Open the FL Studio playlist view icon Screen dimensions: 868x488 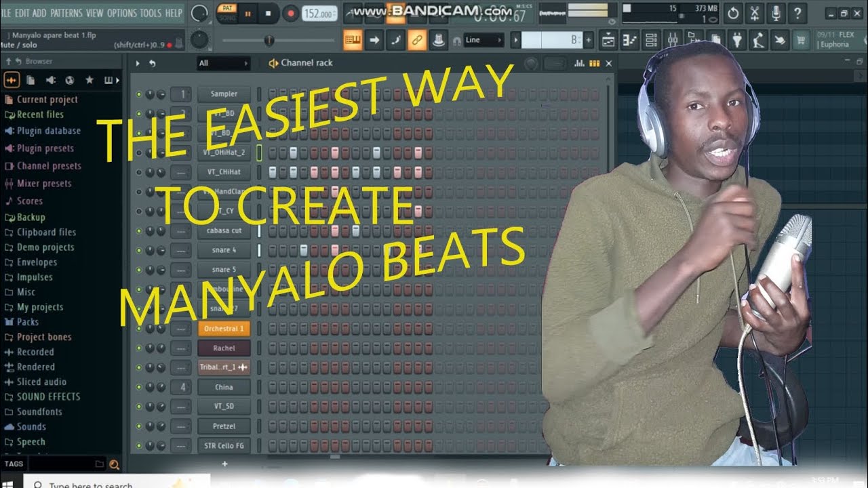tap(608, 41)
